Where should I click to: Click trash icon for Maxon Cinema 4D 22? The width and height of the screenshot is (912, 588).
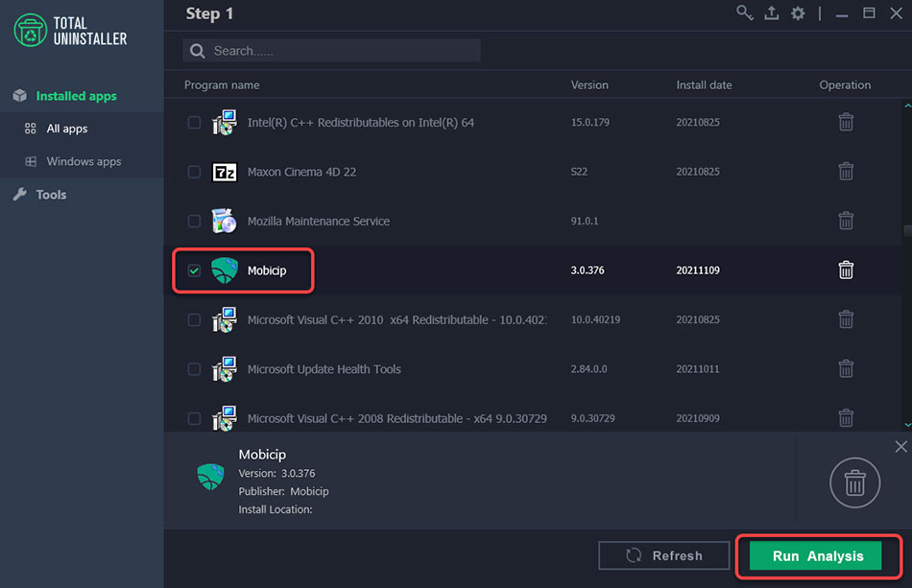846,172
